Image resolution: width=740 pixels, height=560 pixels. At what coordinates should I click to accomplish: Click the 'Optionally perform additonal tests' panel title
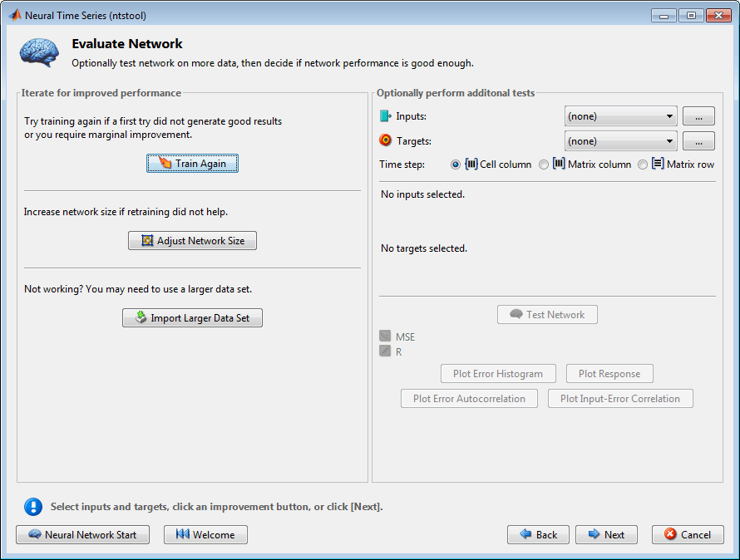point(456,93)
